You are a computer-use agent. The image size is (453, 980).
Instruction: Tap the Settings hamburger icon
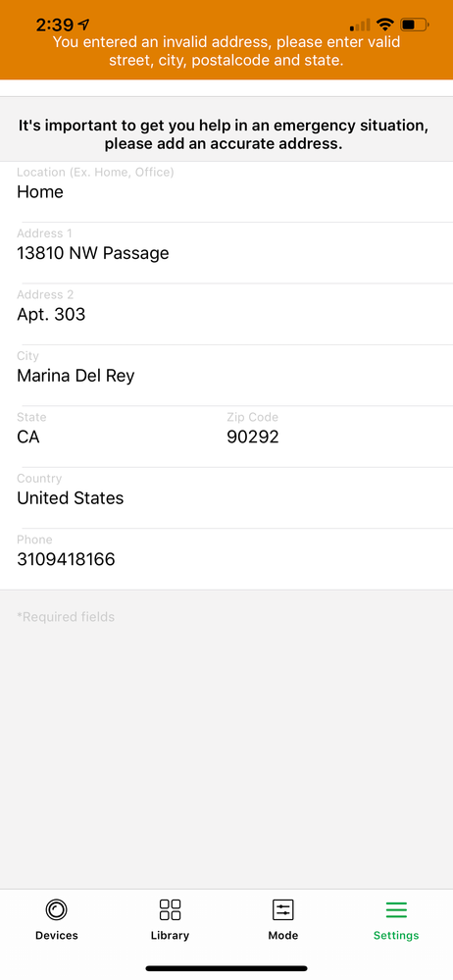click(x=396, y=910)
